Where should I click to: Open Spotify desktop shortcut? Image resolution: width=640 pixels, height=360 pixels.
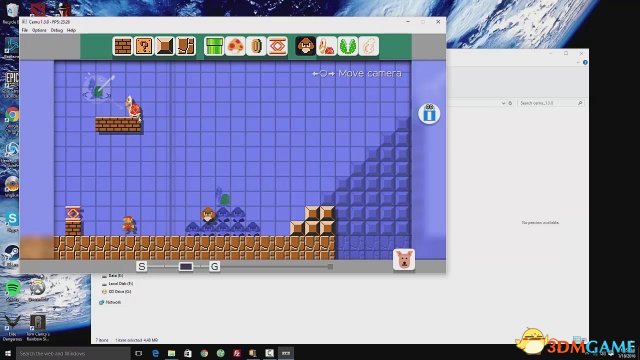click(x=12, y=291)
